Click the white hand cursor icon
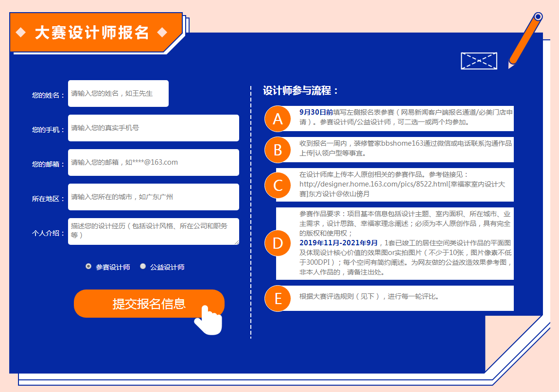Screen dimensions: 559x392 [x=209, y=319]
